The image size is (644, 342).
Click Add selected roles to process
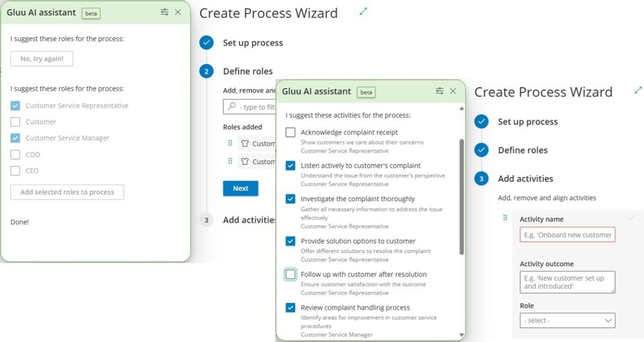pyautogui.click(x=67, y=192)
